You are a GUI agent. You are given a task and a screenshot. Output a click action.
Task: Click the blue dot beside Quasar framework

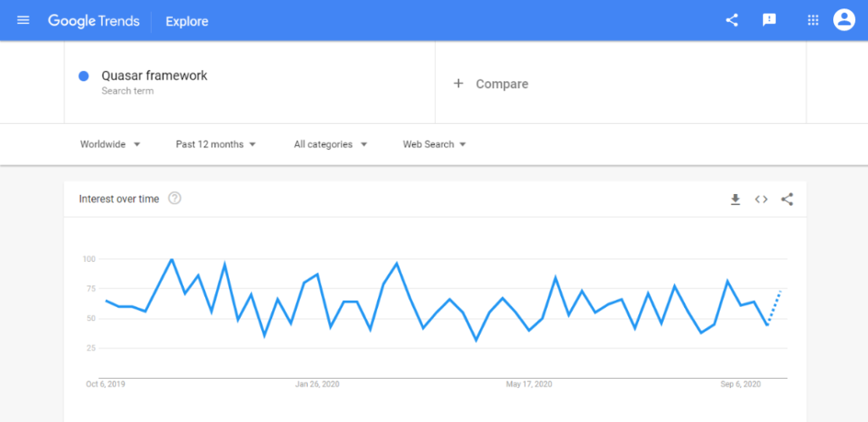[84, 76]
